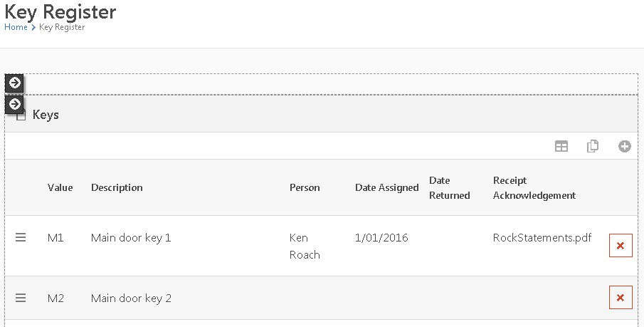Click the drag handle for M2 row
This screenshot has height=327, width=644.
pos(21,298)
